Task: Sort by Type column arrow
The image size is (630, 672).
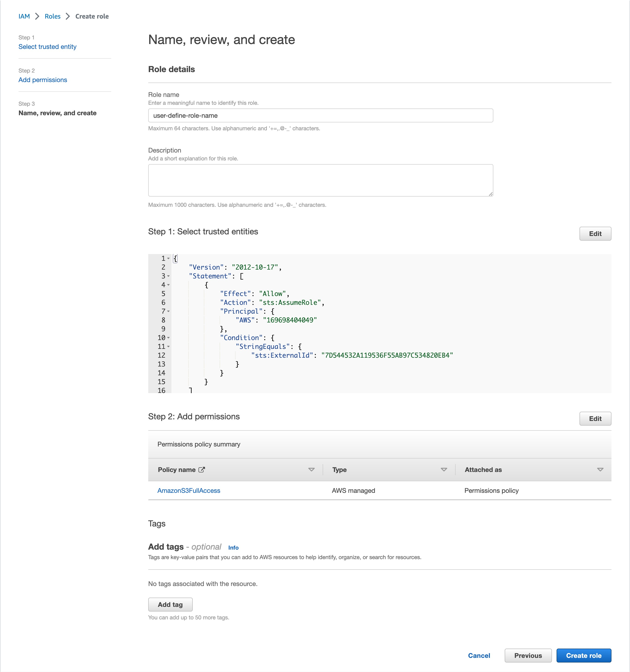Action: pyautogui.click(x=444, y=470)
